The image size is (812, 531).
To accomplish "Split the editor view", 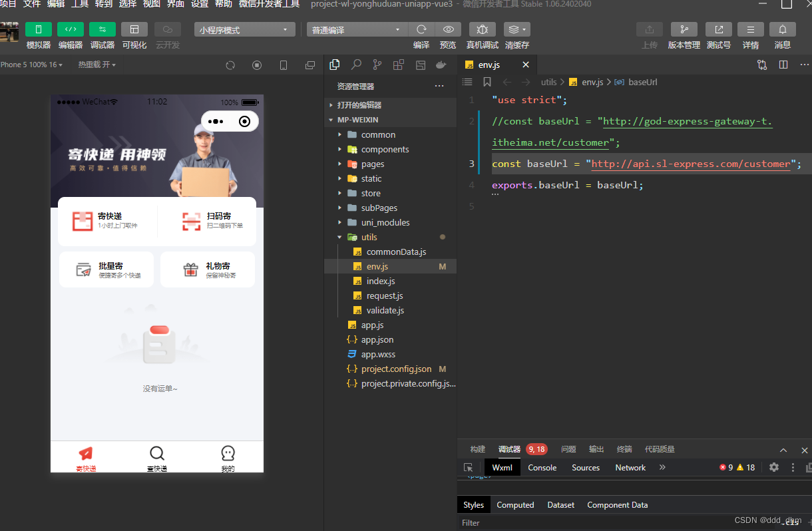I will click(x=783, y=65).
